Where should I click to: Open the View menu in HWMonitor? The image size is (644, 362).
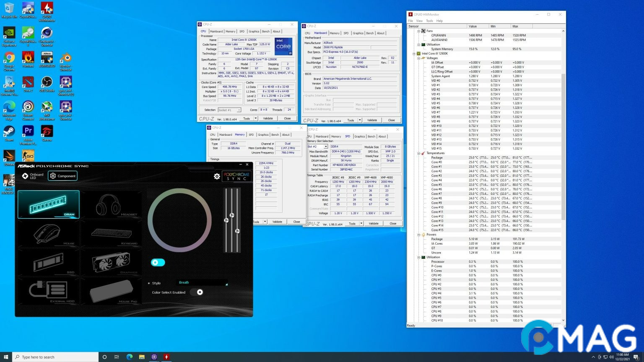419,21
